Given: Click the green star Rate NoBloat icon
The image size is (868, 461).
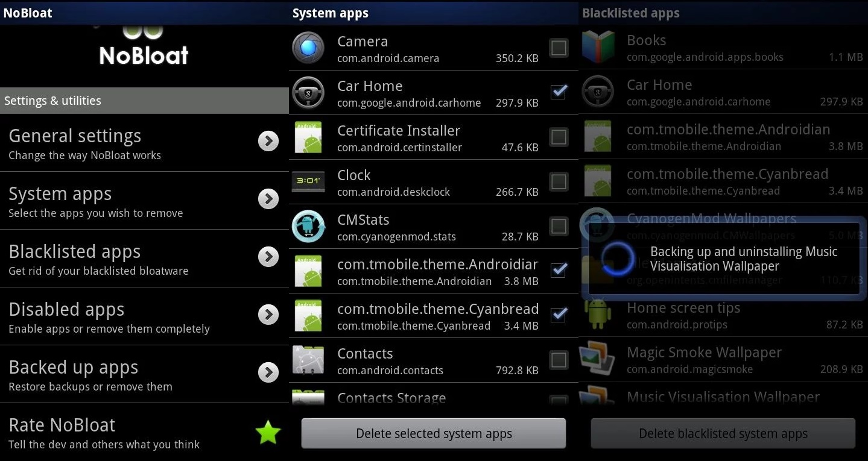Looking at the screenshot, I should click(268, 433).
